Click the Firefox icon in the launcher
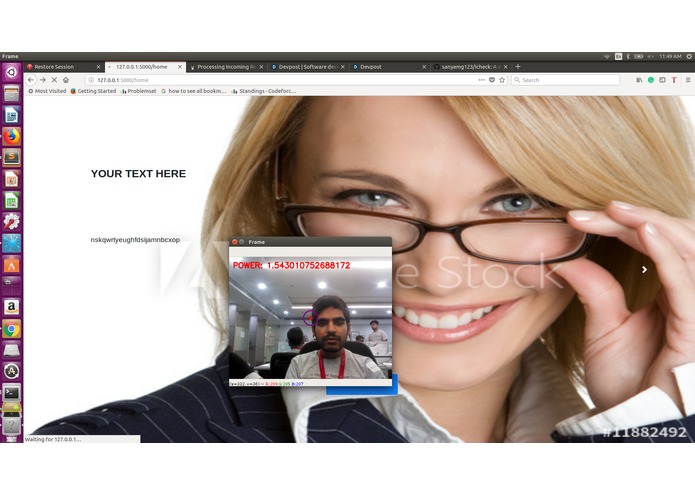 pyautogui.click(x=12, y=136)
